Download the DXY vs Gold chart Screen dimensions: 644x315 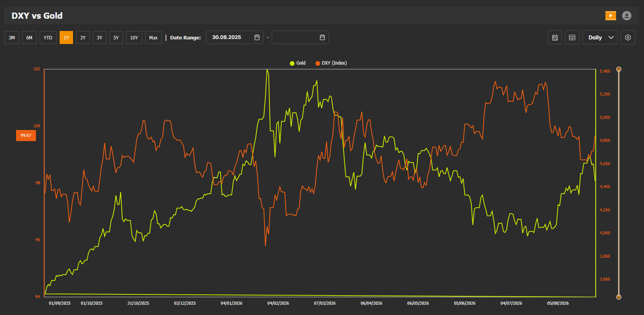(627, 16)
